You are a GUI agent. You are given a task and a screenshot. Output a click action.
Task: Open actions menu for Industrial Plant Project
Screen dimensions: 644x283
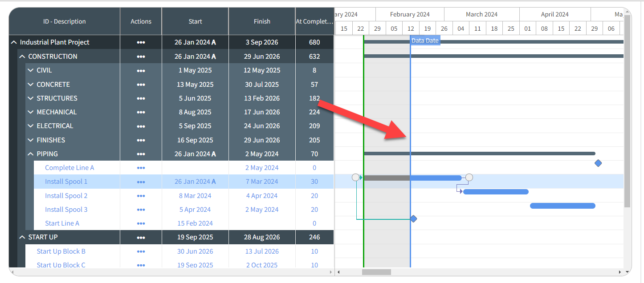coord(141,42)
